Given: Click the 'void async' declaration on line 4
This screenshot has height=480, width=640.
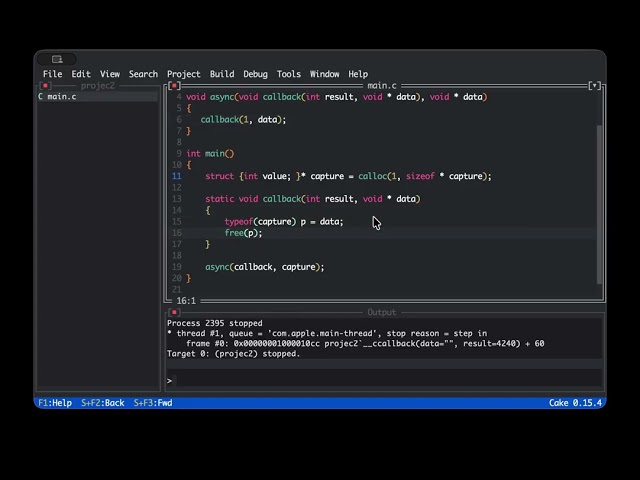Looking at the screenshot, I should 337,97.
